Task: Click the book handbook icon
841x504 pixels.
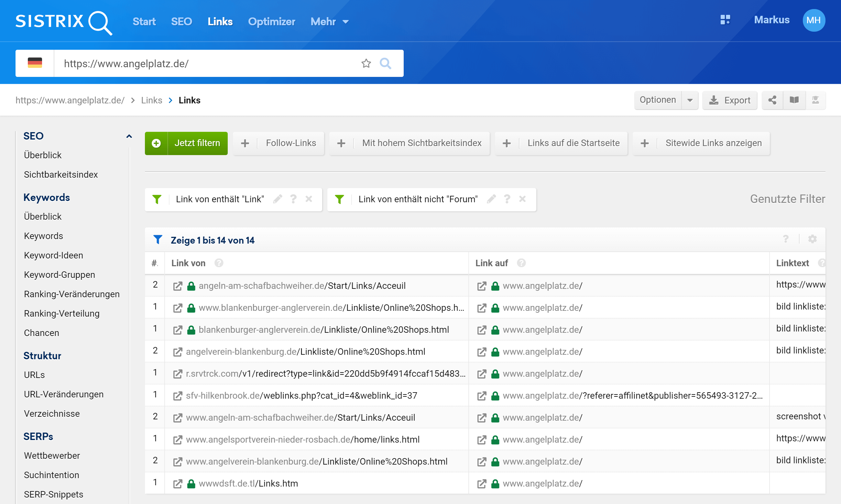Action: [x=794, y=100]
